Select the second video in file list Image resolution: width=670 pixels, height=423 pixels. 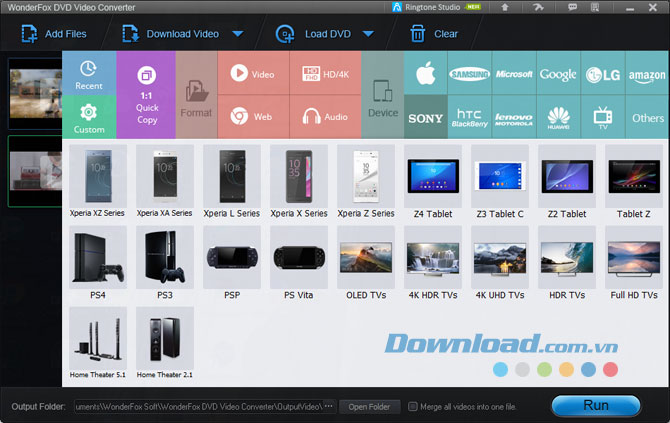point(35,171)
